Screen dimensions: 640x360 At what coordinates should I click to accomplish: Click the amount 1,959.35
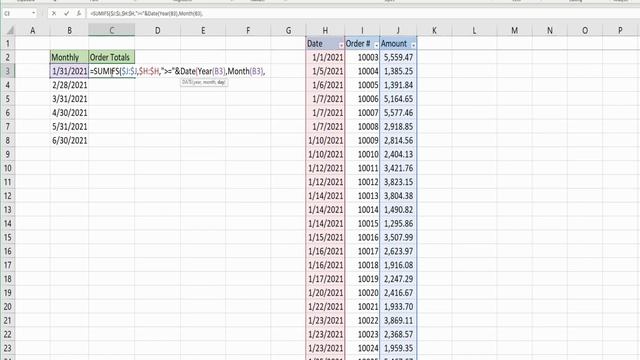tap(398, 348)
